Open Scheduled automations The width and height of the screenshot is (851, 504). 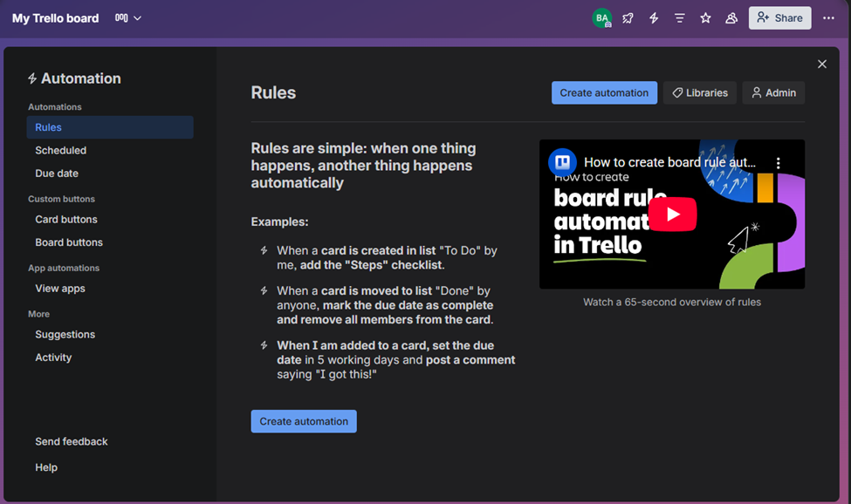110,150
